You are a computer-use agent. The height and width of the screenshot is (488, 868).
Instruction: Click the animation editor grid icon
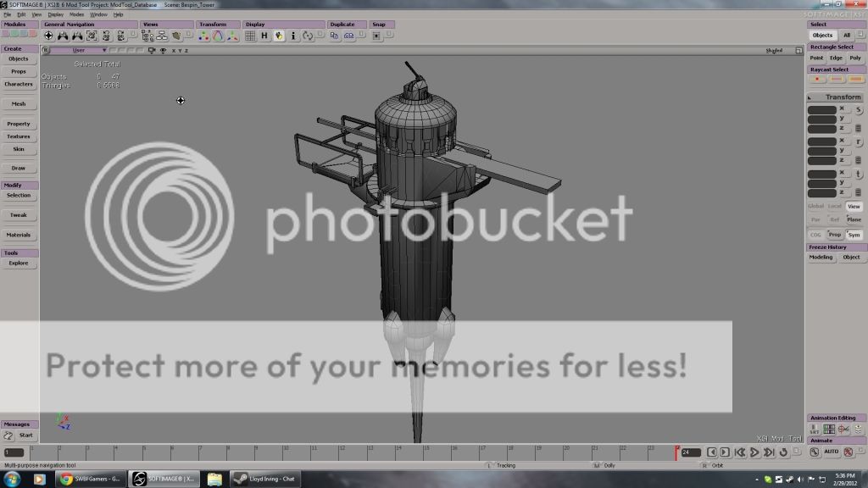click(x=829, y=429)
